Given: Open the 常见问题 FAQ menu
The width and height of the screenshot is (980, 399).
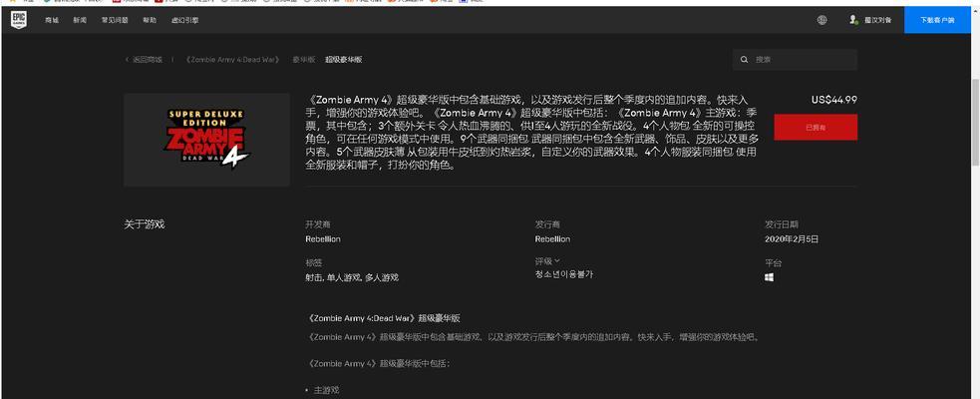Looking at the screenshot, I should pos(115,20).
